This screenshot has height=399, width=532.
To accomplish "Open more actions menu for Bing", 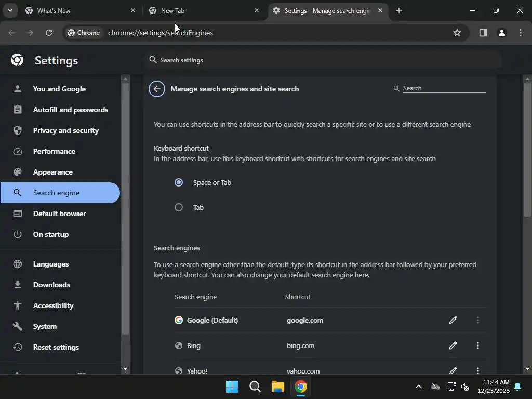I will coord(478,345).
